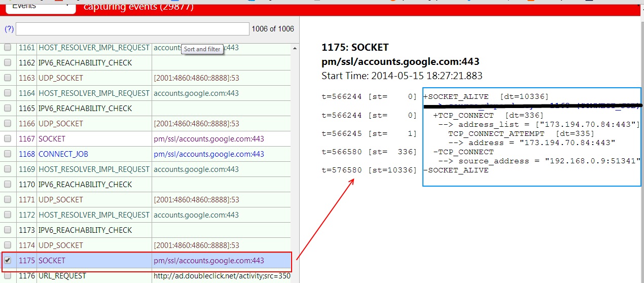Focus the event filter text box
This screenshot has height=283, width=644.
[x=132, y=29]
